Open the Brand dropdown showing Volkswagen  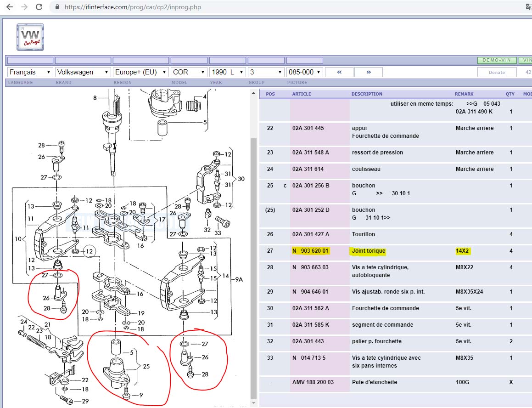coord(83,72)
